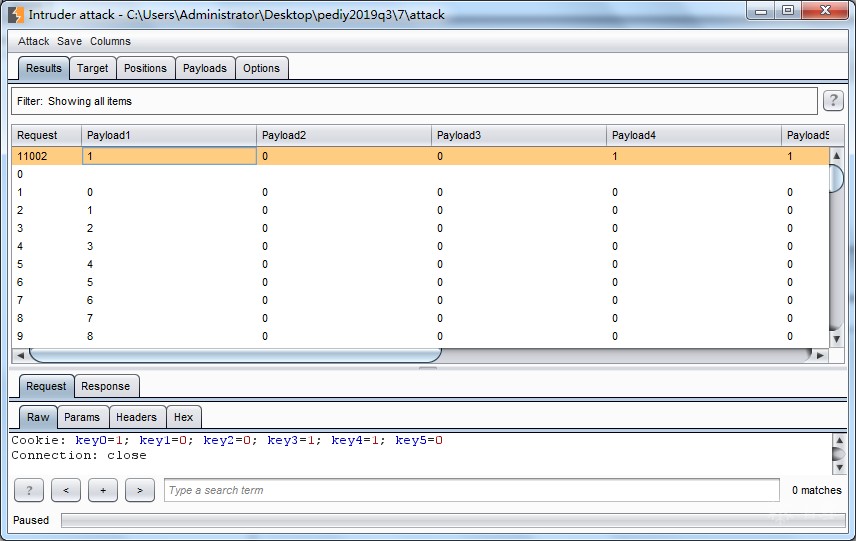The height and width of the screenshot is (541, 856).
Task: Click results table scroll left arrow
Action: point(20,355)
